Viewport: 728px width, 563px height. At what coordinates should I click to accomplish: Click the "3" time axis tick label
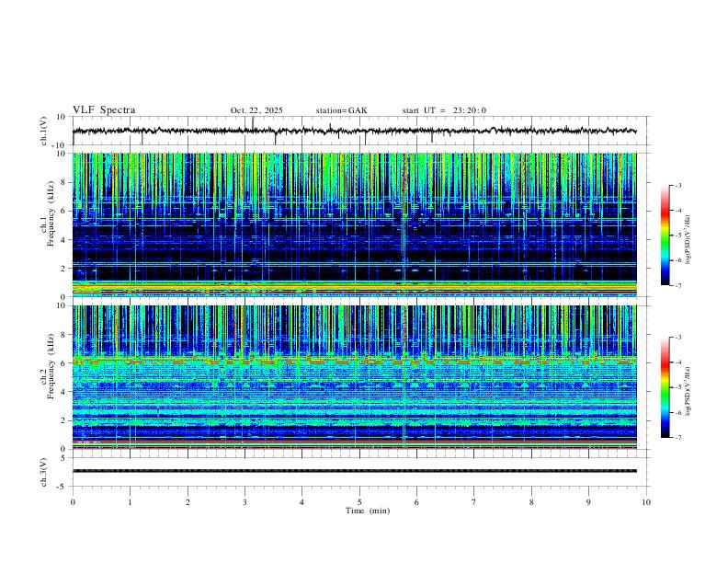[x=245, y=502]
